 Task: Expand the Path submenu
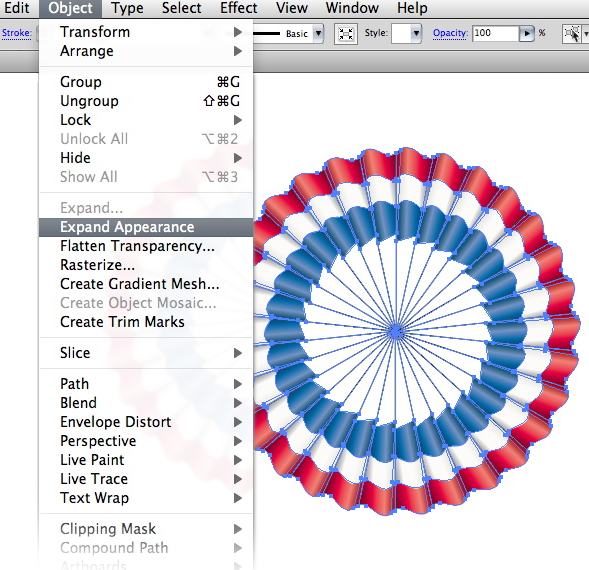[146, 384]
